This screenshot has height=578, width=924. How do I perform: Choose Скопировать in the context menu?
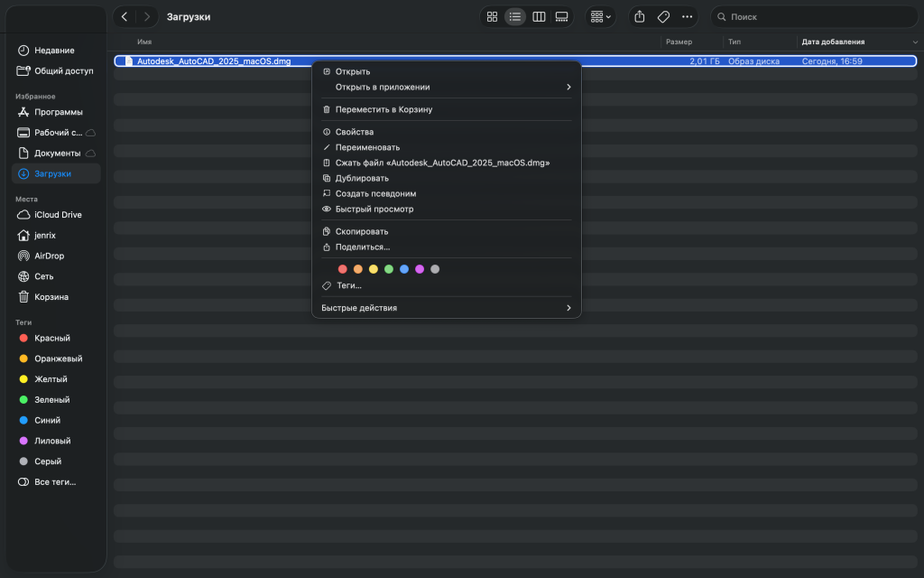click(x=446, y=231)
